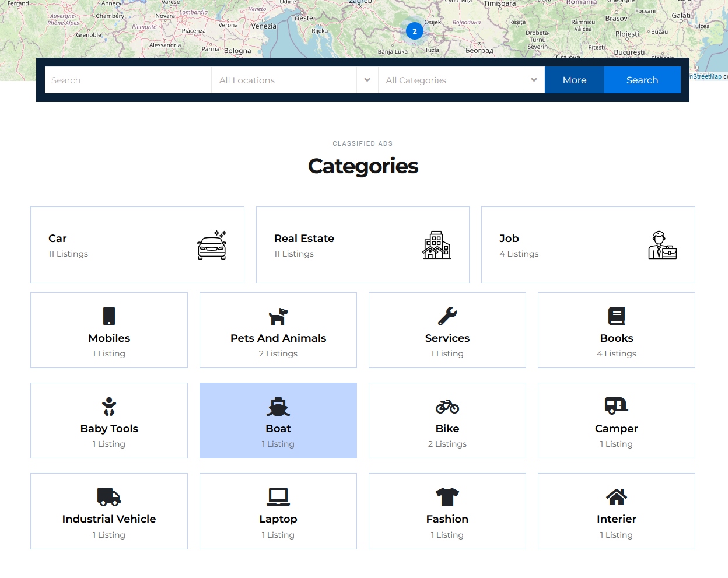The height and width of the screenshot is (578, 728).
Task: Click '1 Listing' under Services
Action: point(447,353)
